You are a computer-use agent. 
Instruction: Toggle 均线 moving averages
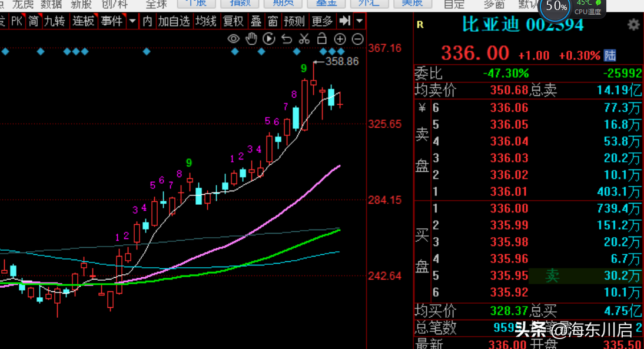[206, 21]
